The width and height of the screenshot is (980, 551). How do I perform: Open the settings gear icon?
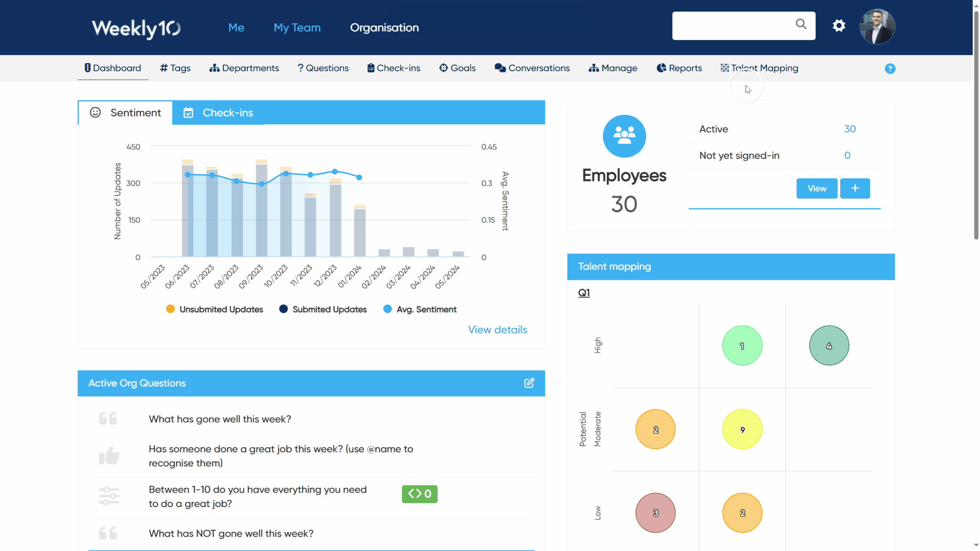[838, 26]
